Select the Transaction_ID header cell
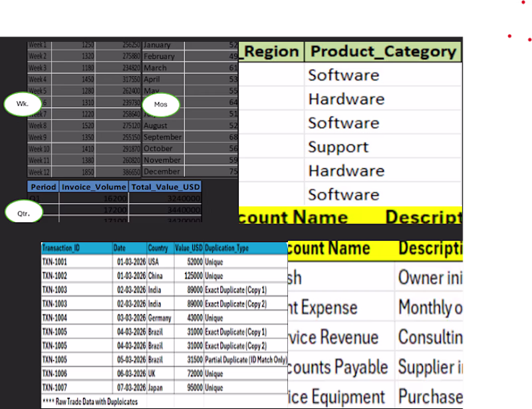Viewport: 532px width, 409px height. pos(76,248)
